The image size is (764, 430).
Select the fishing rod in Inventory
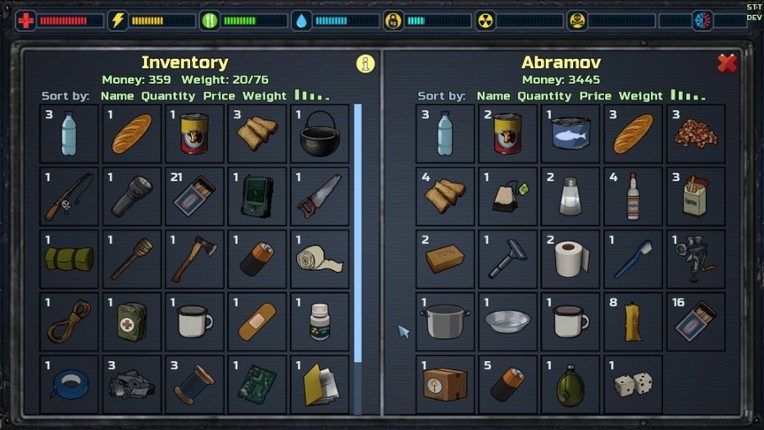point(69,196)
